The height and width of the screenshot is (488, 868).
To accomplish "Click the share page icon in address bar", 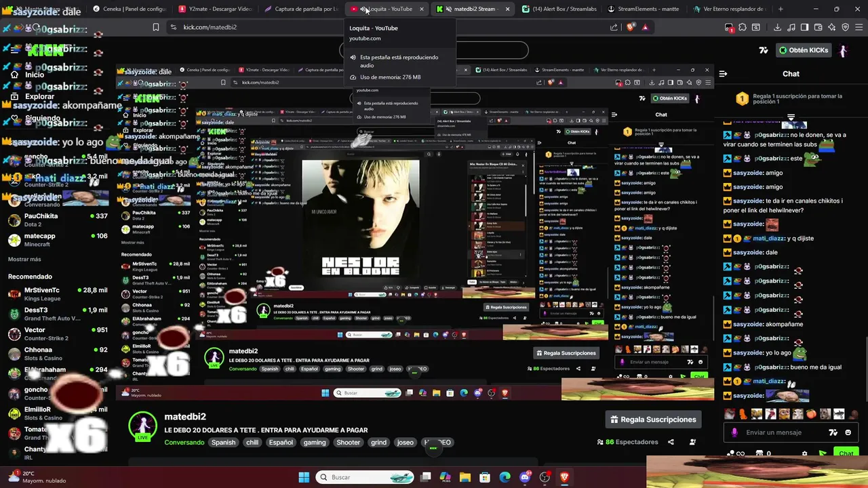I will click(x=614, y=27).
